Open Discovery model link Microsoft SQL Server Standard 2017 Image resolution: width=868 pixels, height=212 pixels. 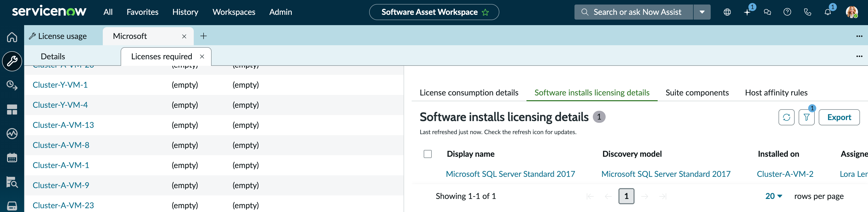tap(666, 174)
